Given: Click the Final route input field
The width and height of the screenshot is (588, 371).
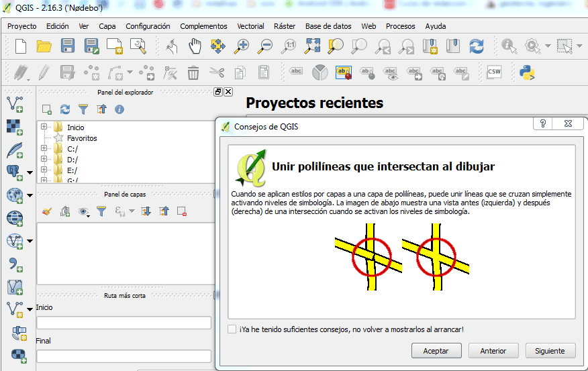Looking at the screenshot, I should point(124,356).
